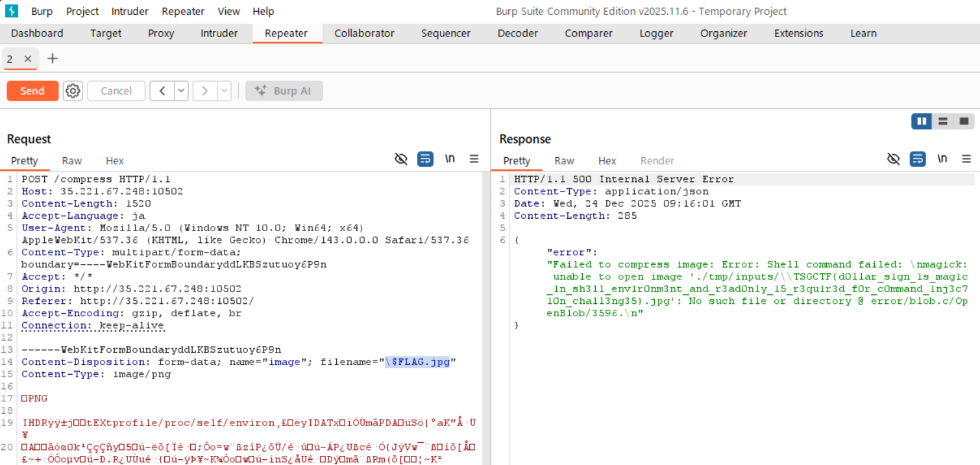980x465 pixels.
Task: Switch to Collaborator tab
Action: click(x=364, y=33)
